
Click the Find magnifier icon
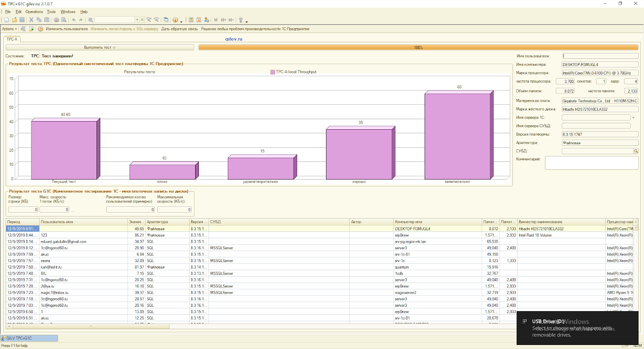click(x=91, y=20)
